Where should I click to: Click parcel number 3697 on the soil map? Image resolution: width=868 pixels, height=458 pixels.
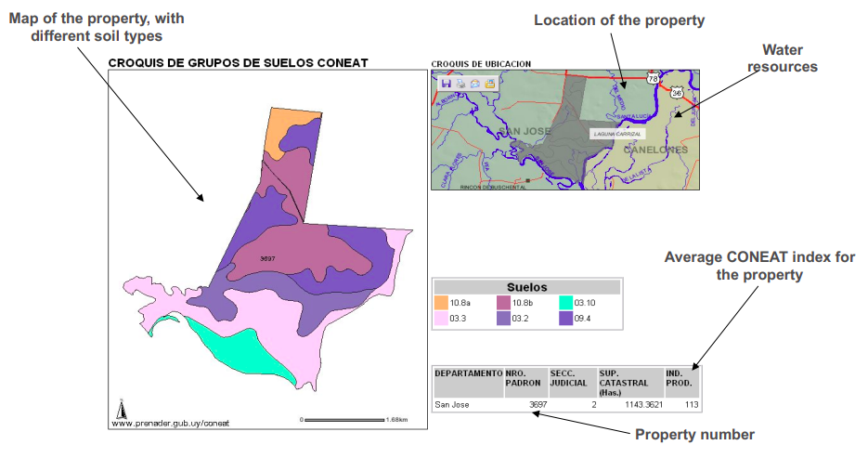(267, 258)
